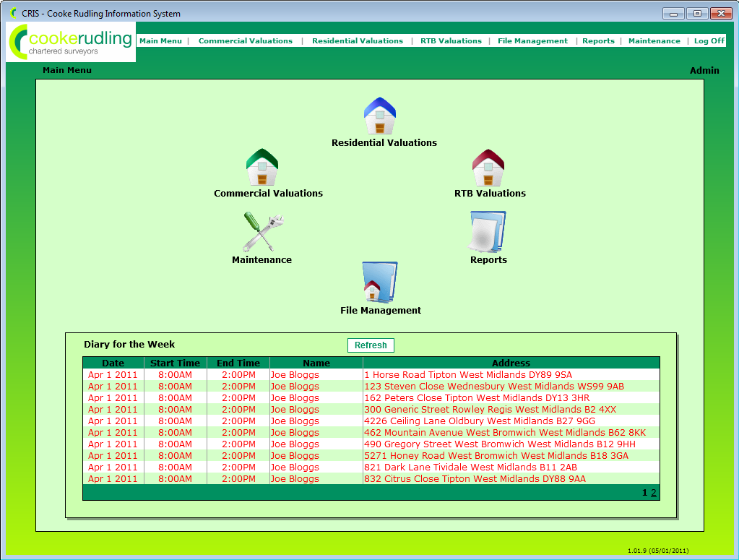Screen dimensions: 739x560
Task: Open RTB Valuations from the navigation bar
Action: click(451, 41)
